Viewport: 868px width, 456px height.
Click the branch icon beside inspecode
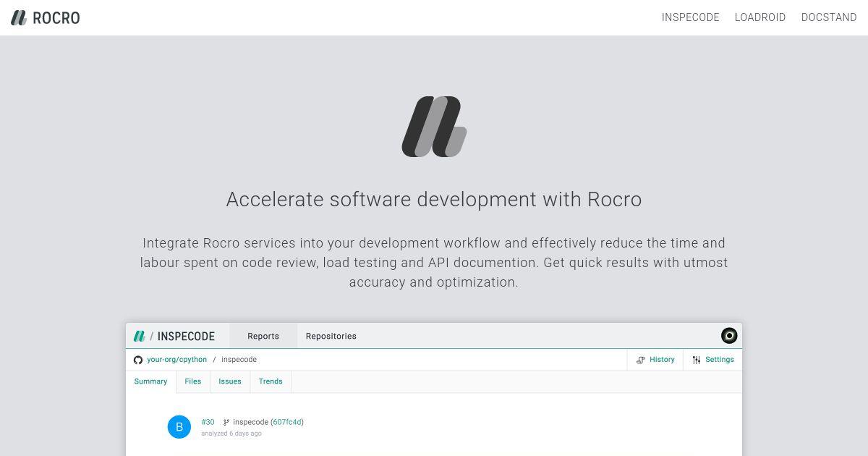point(226,422)
